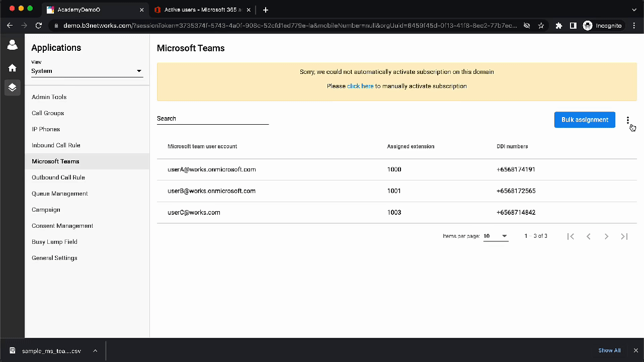
Task: Select Microsoft Teams in sidebar
Action: [x=87, y=161]
